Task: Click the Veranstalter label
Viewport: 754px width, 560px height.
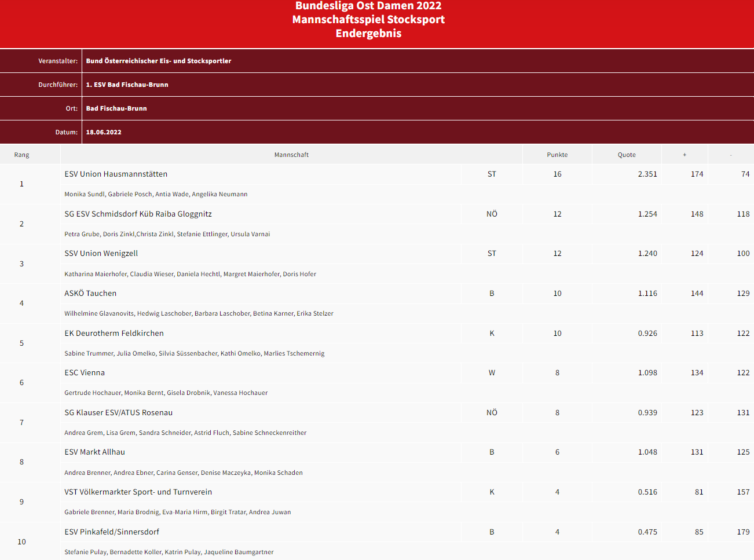Action: [58, 61]
